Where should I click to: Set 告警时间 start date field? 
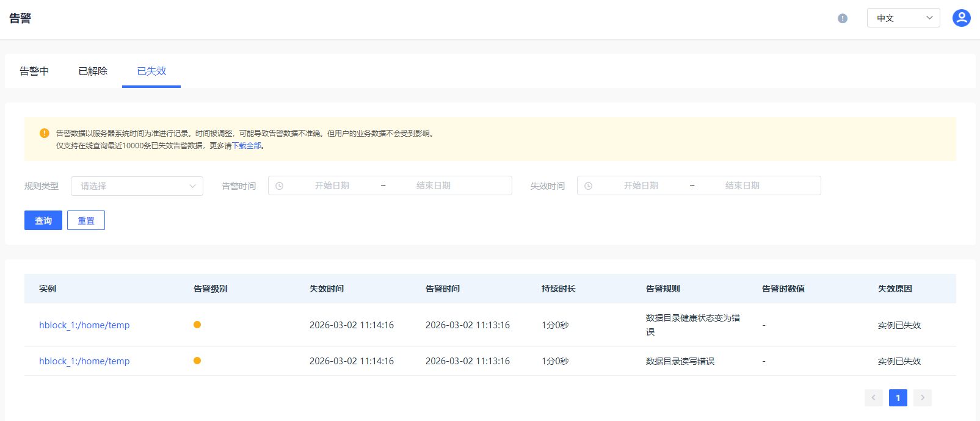[x=332, y=186]
